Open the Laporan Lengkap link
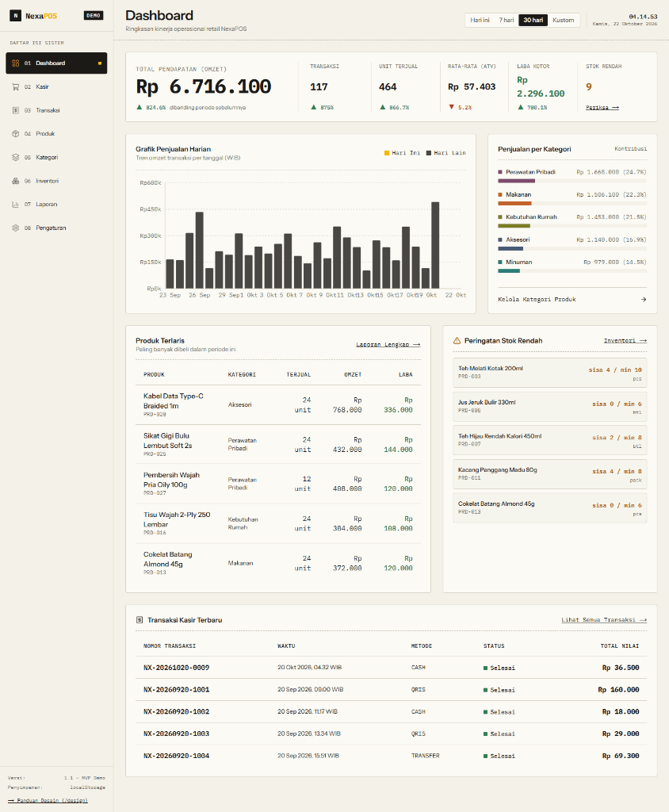This screenshot has height=812, width=669. pyautogui.click(x=388, y=344)
